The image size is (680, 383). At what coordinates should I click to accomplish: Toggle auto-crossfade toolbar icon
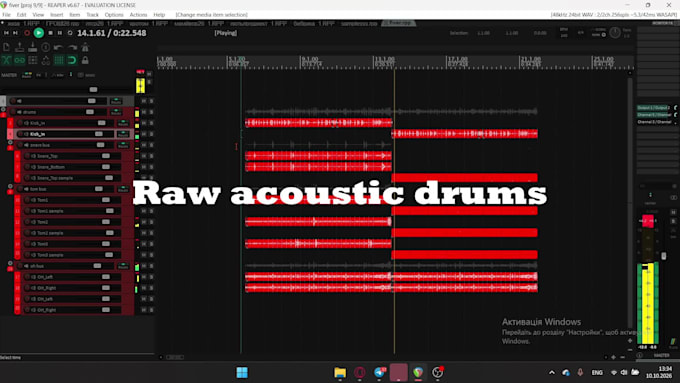pyautogui.click(x=6, y=60)
